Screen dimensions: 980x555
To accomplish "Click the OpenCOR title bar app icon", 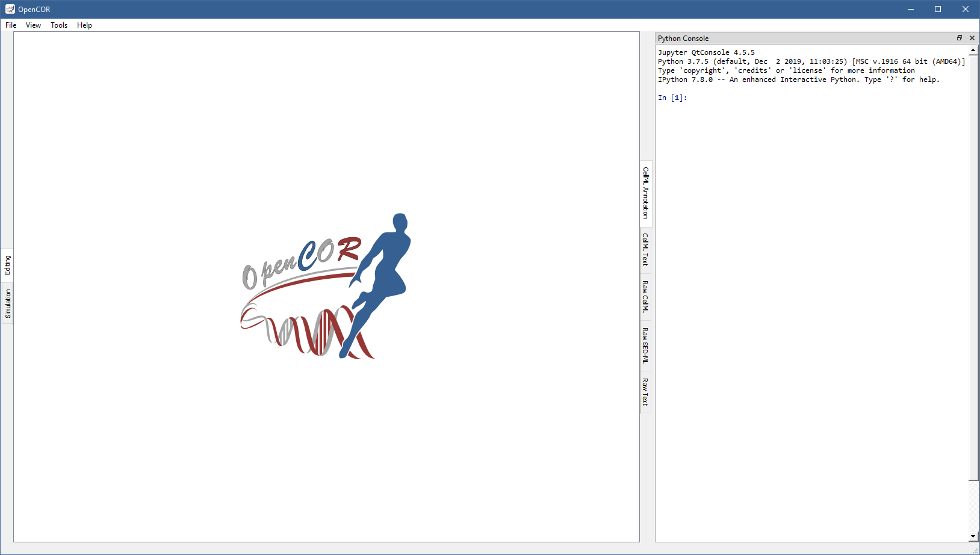I will [10, 9].
